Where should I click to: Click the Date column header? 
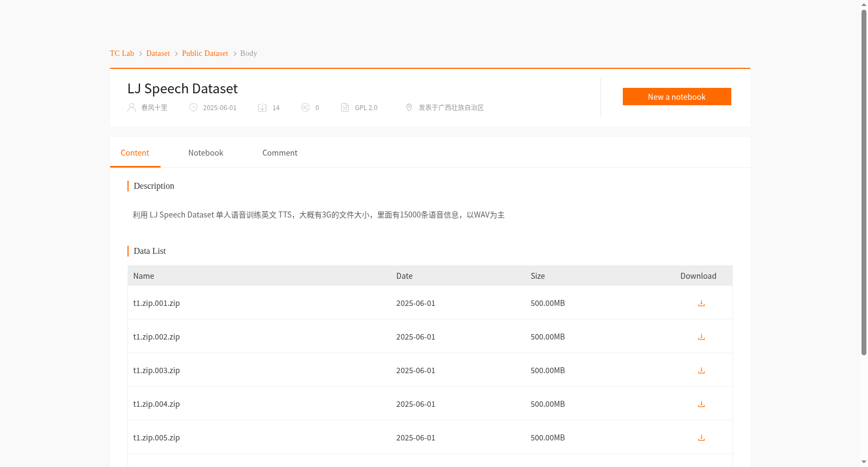tap(404, 276)
